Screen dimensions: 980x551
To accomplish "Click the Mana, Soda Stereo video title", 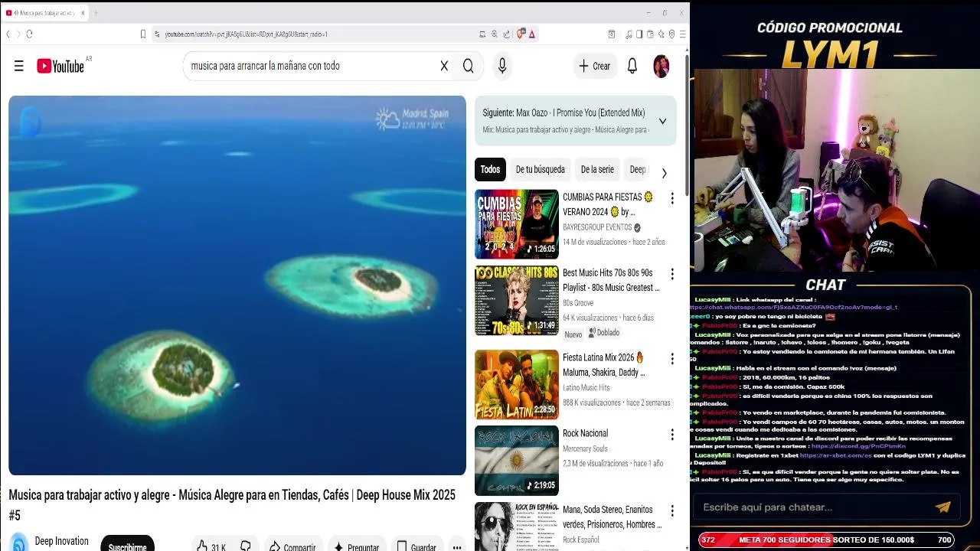I will click(612, 517).
